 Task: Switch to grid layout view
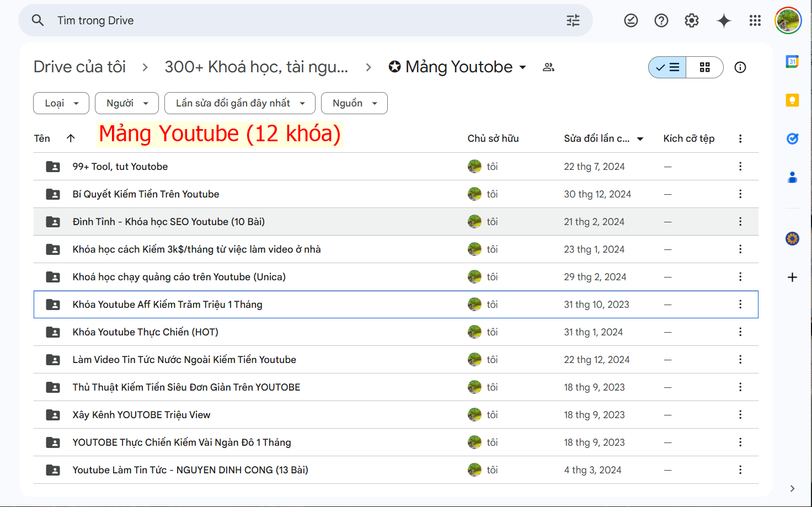click(x=704, y=67)
